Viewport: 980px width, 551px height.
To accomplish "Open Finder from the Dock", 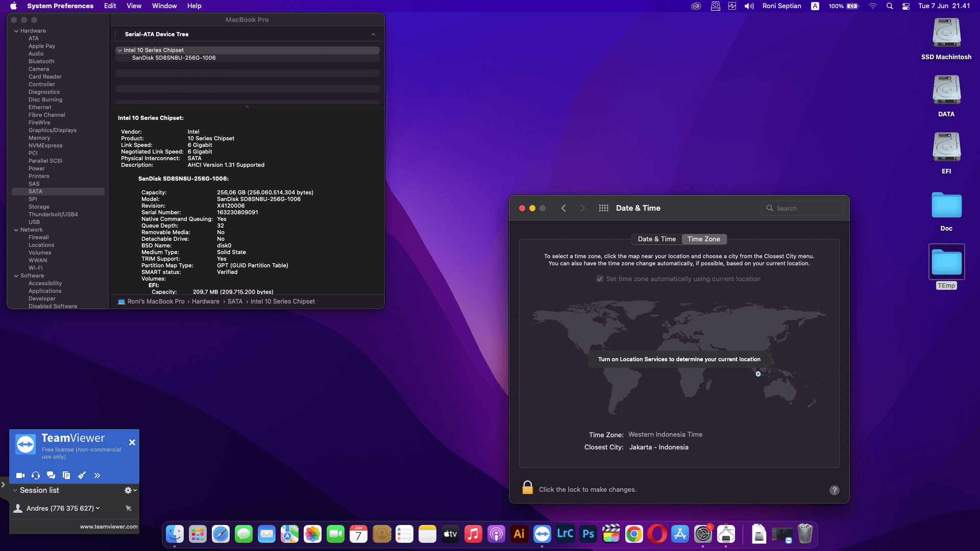I will click(175, 534).
